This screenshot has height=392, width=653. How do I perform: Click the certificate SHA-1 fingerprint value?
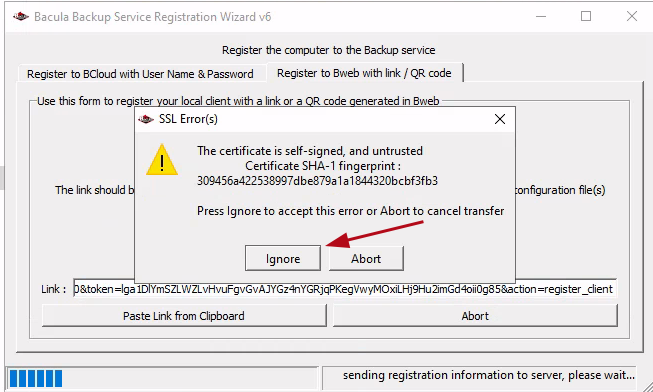coord(317,181)
